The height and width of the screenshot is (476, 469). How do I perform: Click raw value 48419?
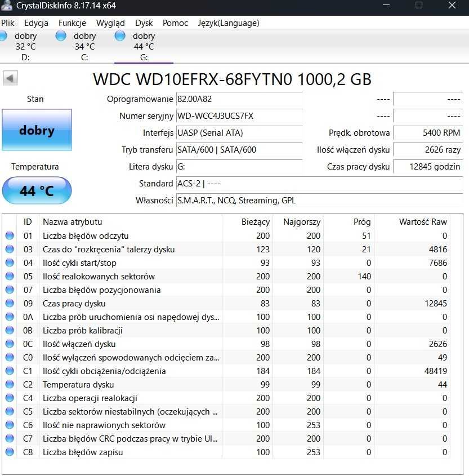click(x=436, y=371)
